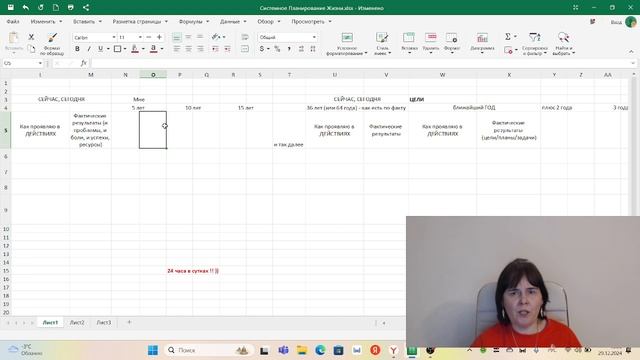Screen dimensions: 640x360
Task: Print the workbook via the printer icon
Action: [x=71, y=7]
